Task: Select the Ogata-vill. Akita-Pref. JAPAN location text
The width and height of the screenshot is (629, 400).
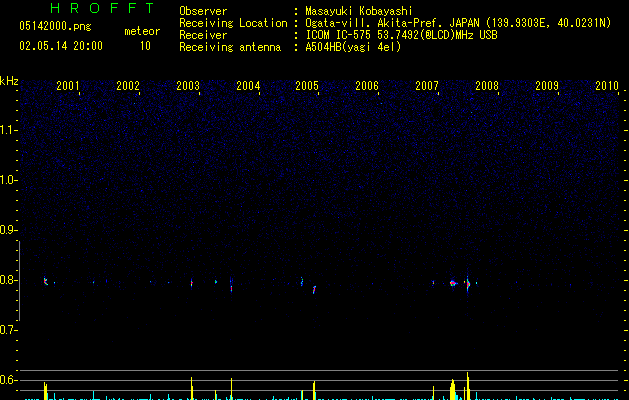Action: pyautogui.click(x=458, y=23)
